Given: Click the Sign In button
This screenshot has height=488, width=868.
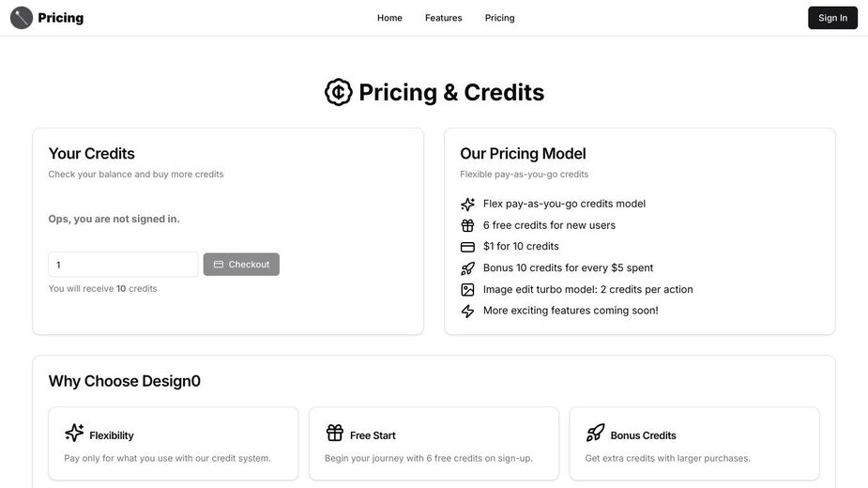Looking at the screenshot, I should [x=832, y=18].
